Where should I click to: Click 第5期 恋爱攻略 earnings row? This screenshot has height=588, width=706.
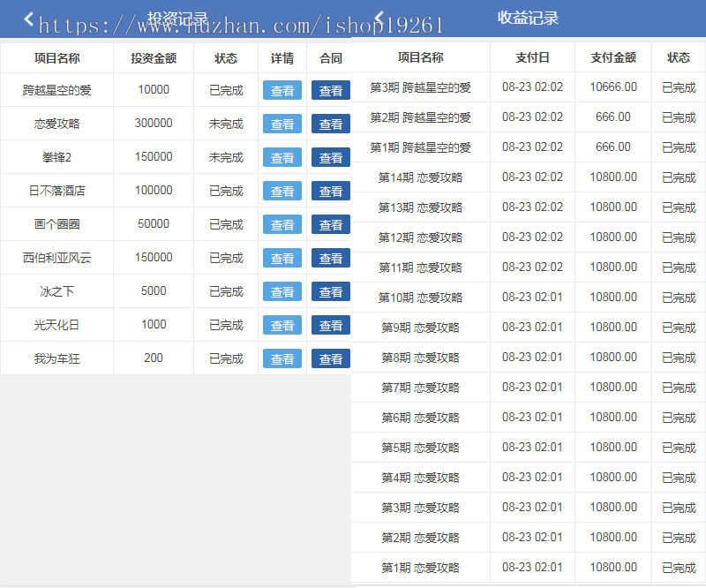coord(528,448)
